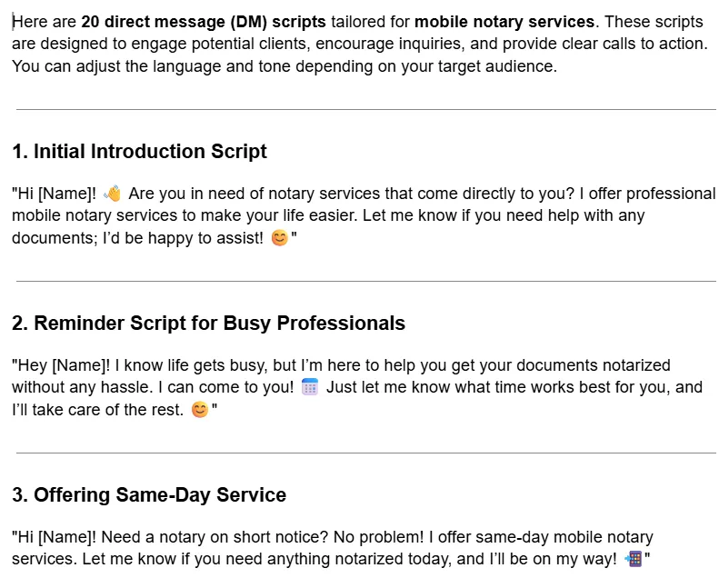Click the waving hand emoji
This screenshot has height=588, width=719.
click(113, 194)
